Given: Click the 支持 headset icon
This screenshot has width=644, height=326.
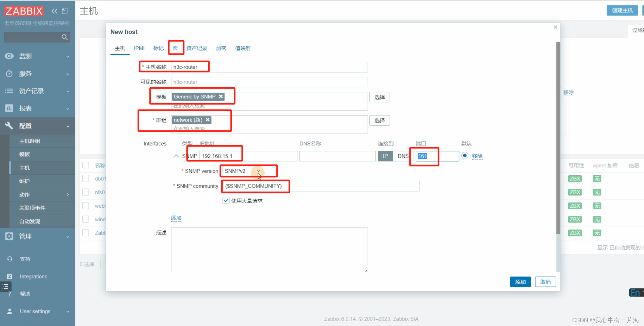Looking at the screenshot, I should 10,259.
